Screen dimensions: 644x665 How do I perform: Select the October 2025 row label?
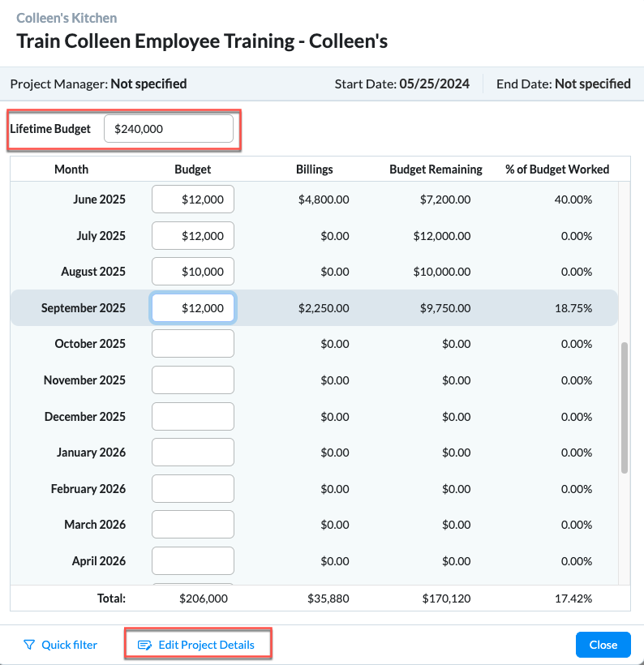[x=90, y=344]
